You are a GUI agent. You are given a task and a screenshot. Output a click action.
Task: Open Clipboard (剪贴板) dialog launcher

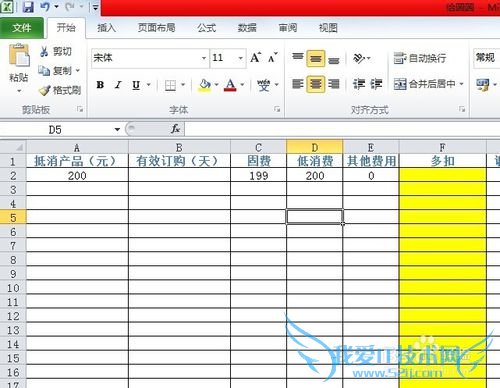(x=80, y=109)
